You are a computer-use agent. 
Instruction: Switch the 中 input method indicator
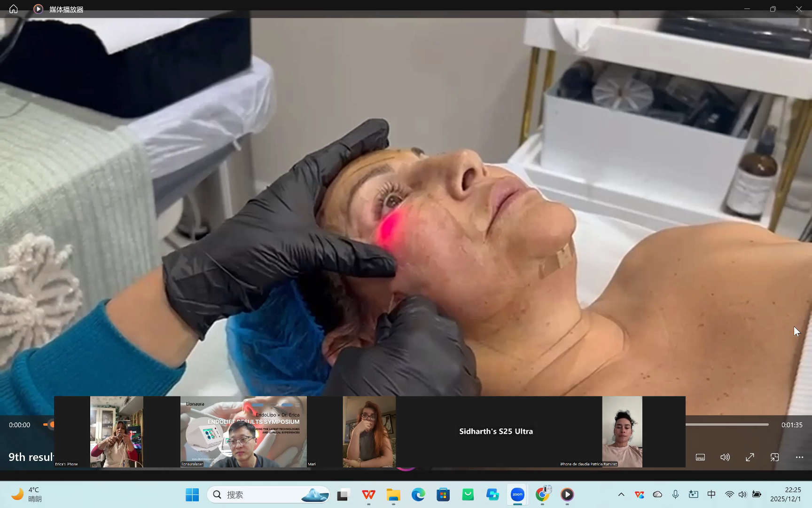[x=711, y=494]
